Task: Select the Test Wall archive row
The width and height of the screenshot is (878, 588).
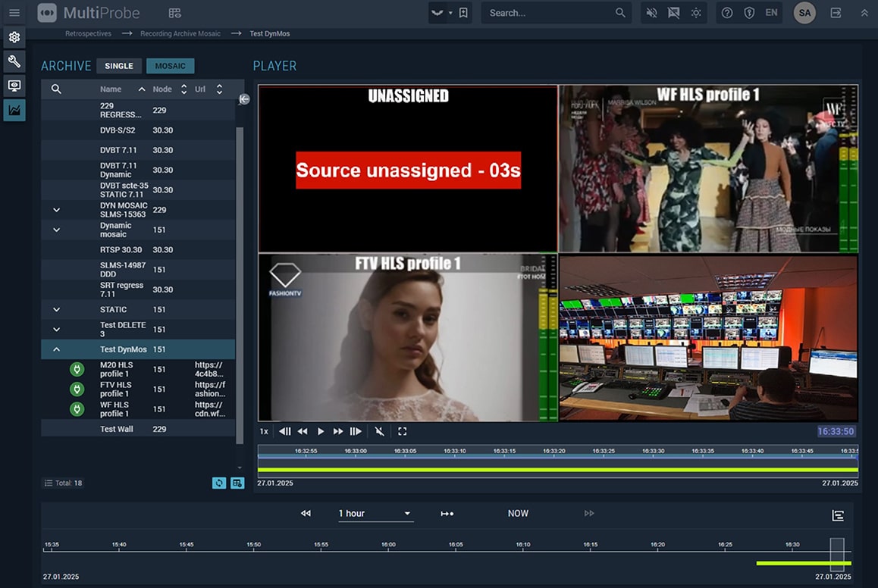Action: click(x=138, y=429)
